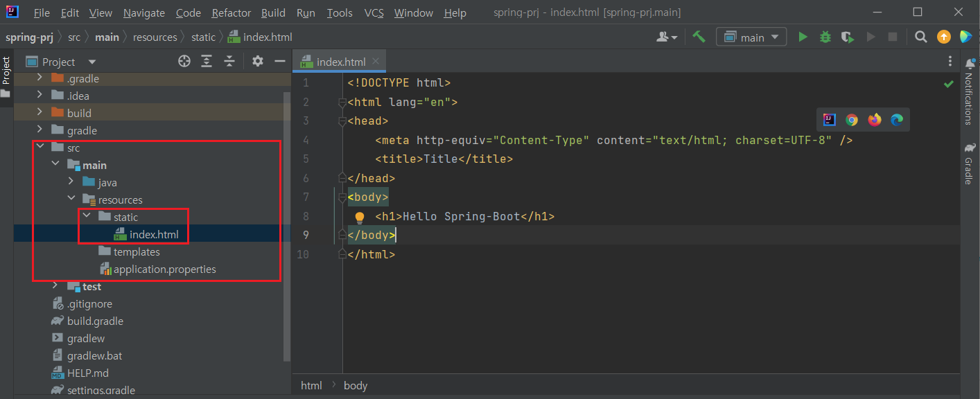Click the green inspection checkmark
980x399 pixels.
(949, 83)
